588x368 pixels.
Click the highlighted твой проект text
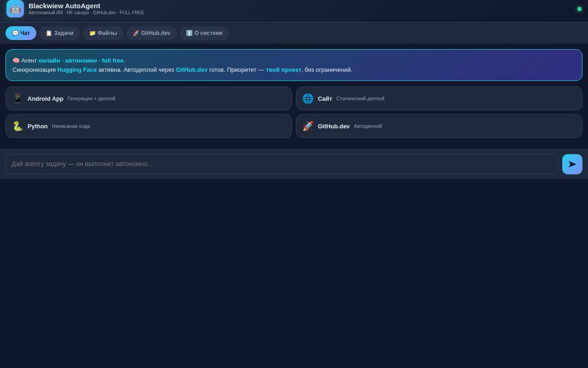(x=283, y=70)
